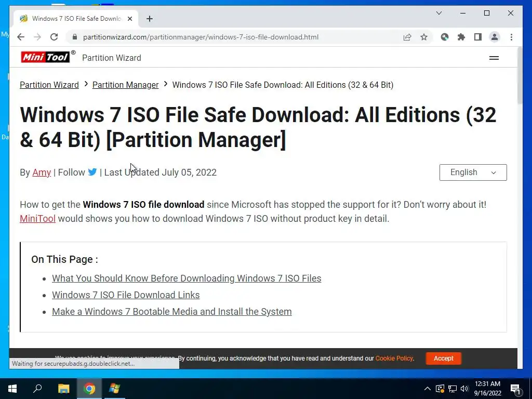
Task: Reload the current page
Action: tap(54, 37)
